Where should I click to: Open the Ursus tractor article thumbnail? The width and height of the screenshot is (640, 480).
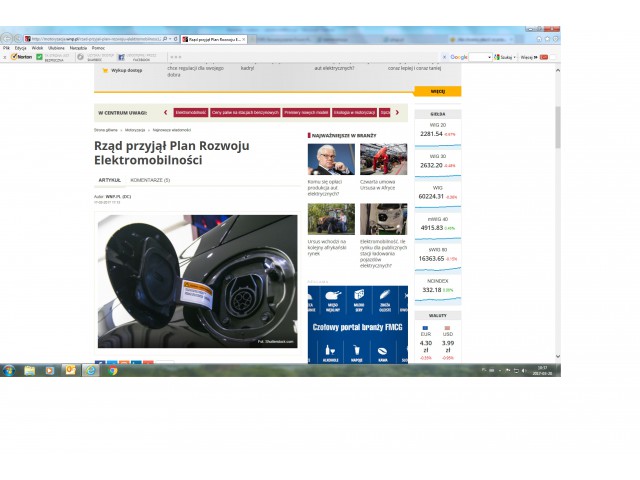click(x=383, y=159)
